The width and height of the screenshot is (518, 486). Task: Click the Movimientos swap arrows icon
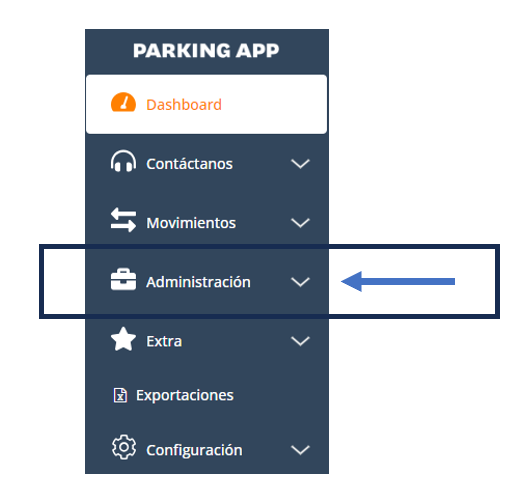123,220
